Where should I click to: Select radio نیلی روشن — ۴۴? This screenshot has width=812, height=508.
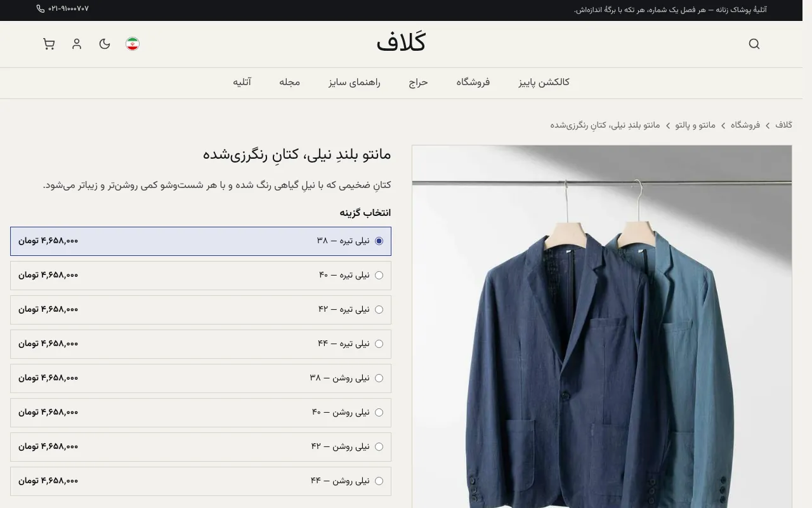click(x=379, y=481)
